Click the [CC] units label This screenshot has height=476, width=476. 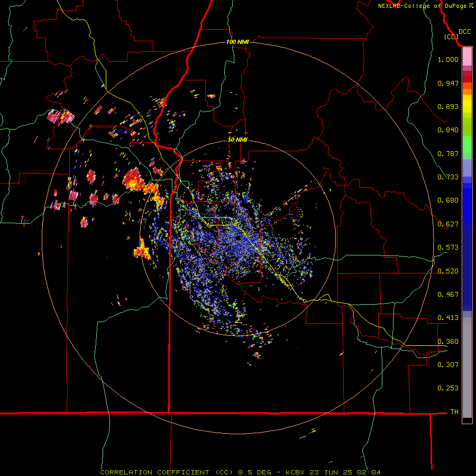tap(451, 36)
